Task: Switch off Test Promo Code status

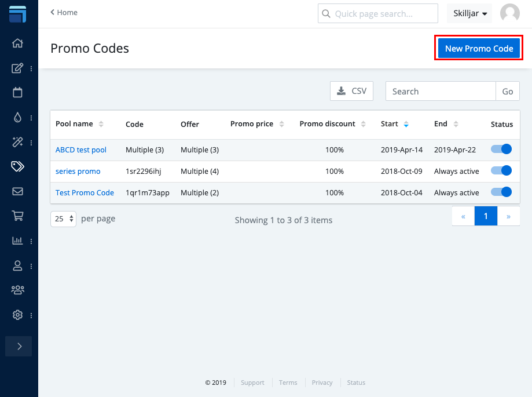Action: tap(501, 192)
